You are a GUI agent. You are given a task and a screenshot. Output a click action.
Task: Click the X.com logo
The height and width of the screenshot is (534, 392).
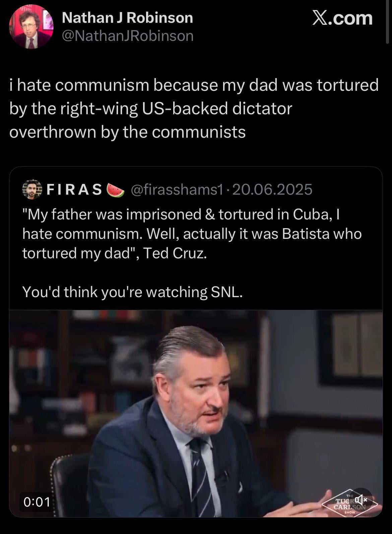click(342, 18)
